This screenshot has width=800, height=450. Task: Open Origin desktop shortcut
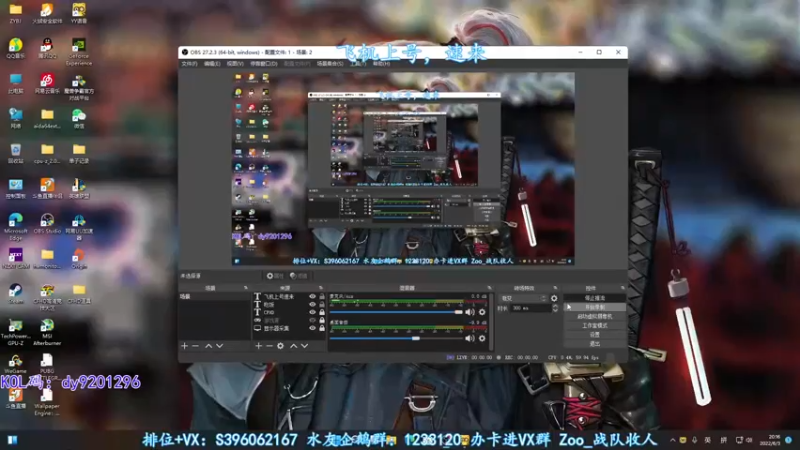[79, 259]
